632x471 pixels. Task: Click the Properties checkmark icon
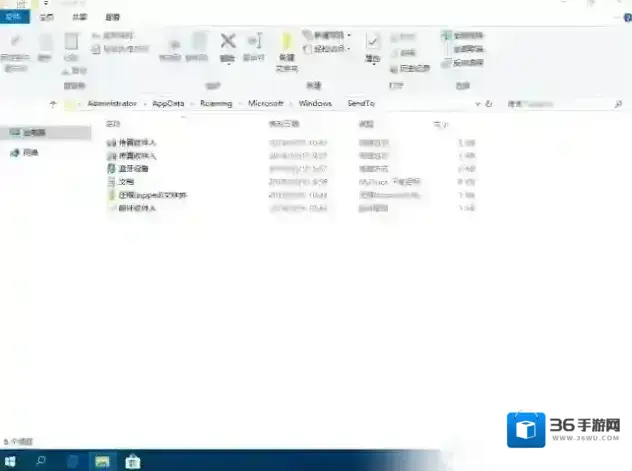point(373,41)
